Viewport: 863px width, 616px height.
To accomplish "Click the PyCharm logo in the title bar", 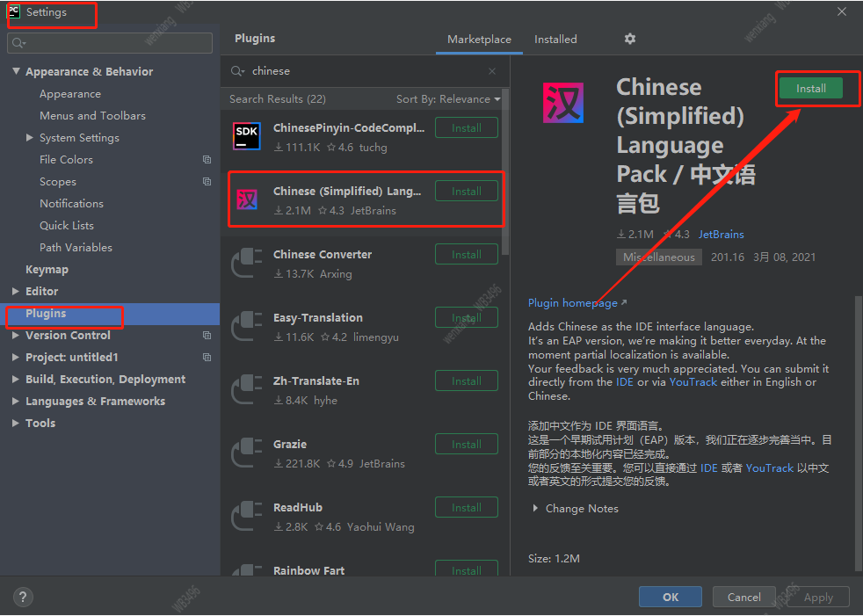I will (14, 11).
